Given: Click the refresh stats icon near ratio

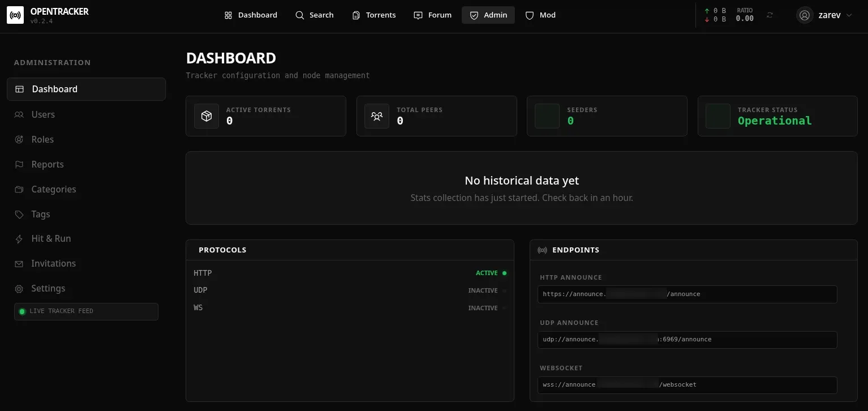Looking at the screenshot, I should click(770, 15).
